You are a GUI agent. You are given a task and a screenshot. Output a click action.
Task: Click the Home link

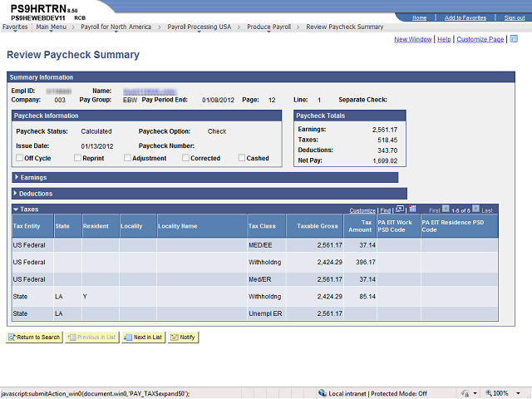point(419,18)
